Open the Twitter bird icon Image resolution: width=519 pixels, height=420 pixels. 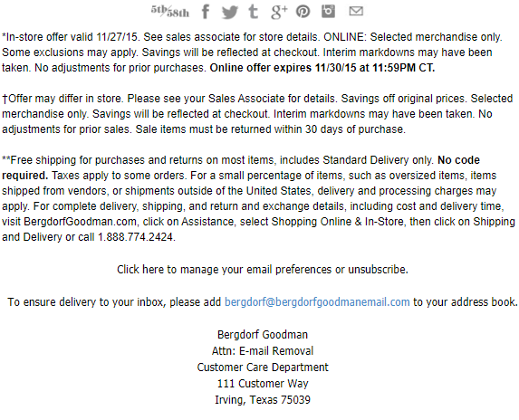tap(230, 12)
